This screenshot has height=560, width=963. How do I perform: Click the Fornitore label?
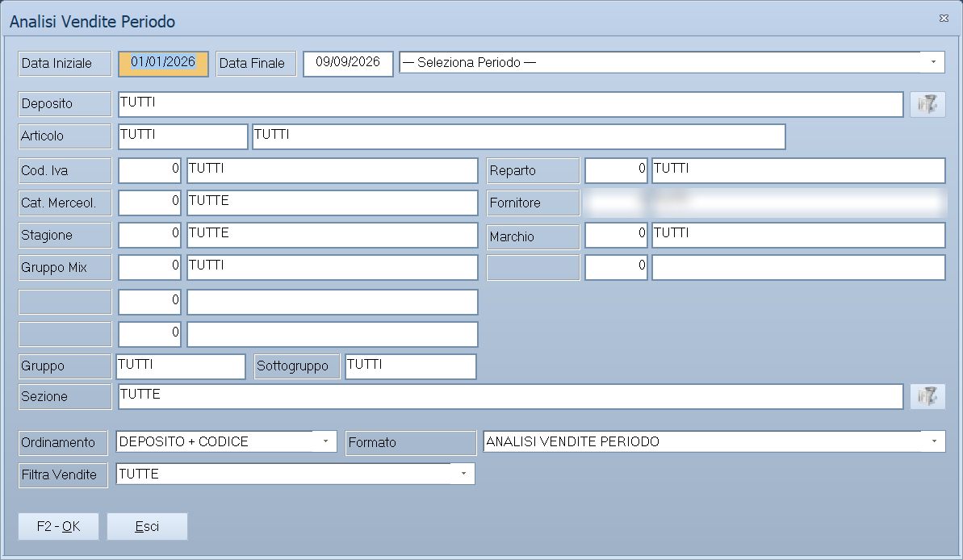533,203
